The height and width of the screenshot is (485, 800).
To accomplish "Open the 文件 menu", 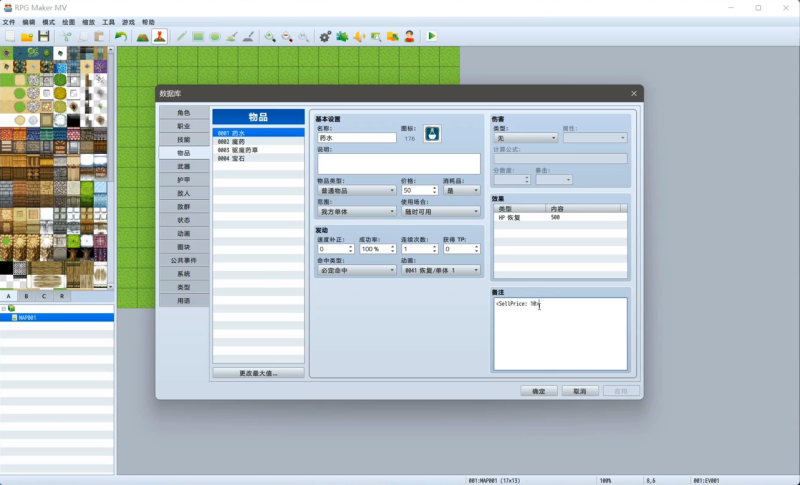I will [x=9, y=22].
